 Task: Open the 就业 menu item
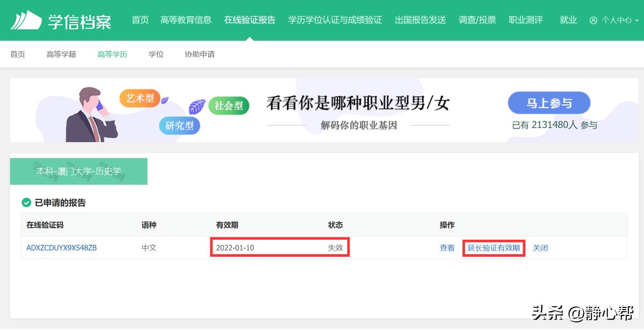(x=568, y=20)
